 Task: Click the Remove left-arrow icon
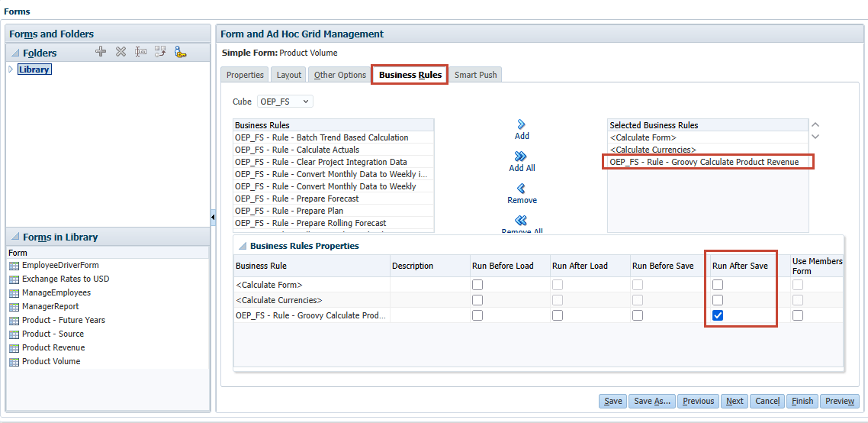pos(521,189)
